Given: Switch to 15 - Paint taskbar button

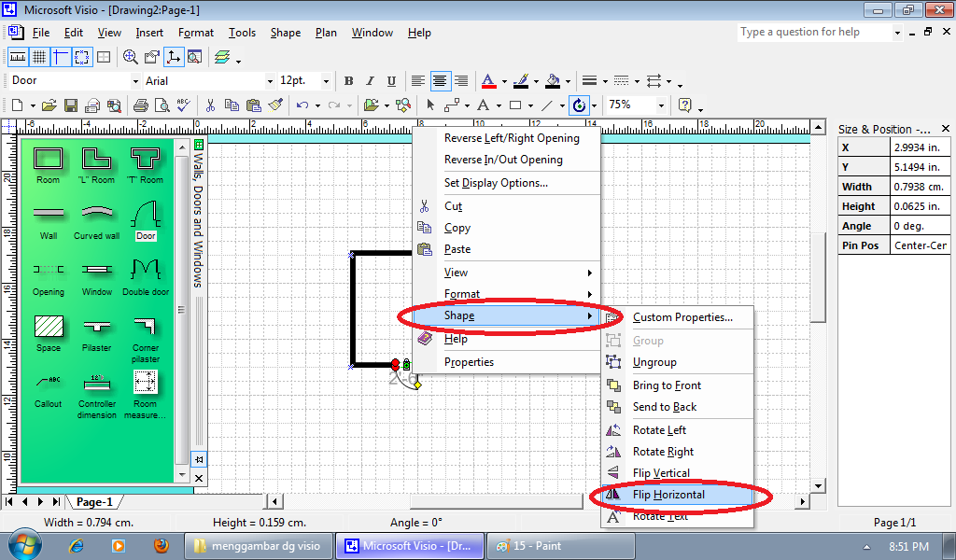Looking at the screenshot, I should tap(561, 546).
